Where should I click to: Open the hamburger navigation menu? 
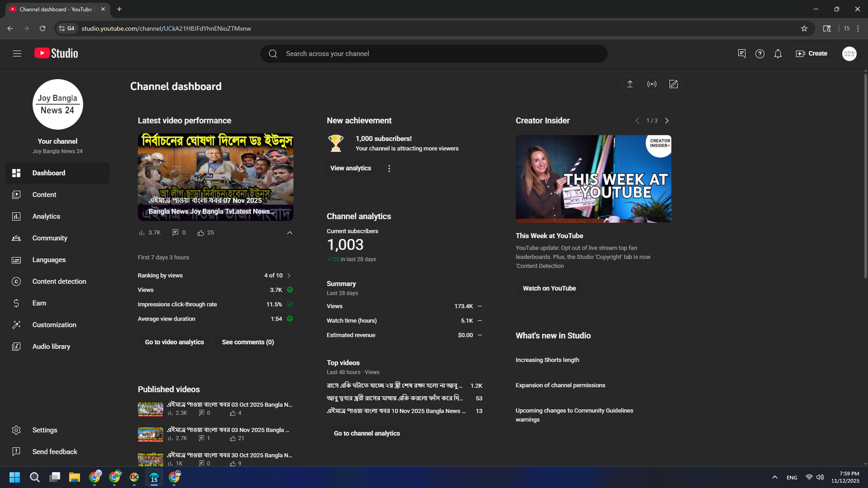coord(17,54)
